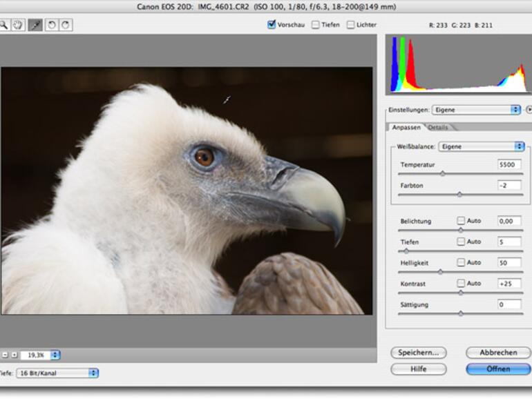Click the zoom out minus button
The width and height of the screenshot is (532, 399).
pos(4,355)
